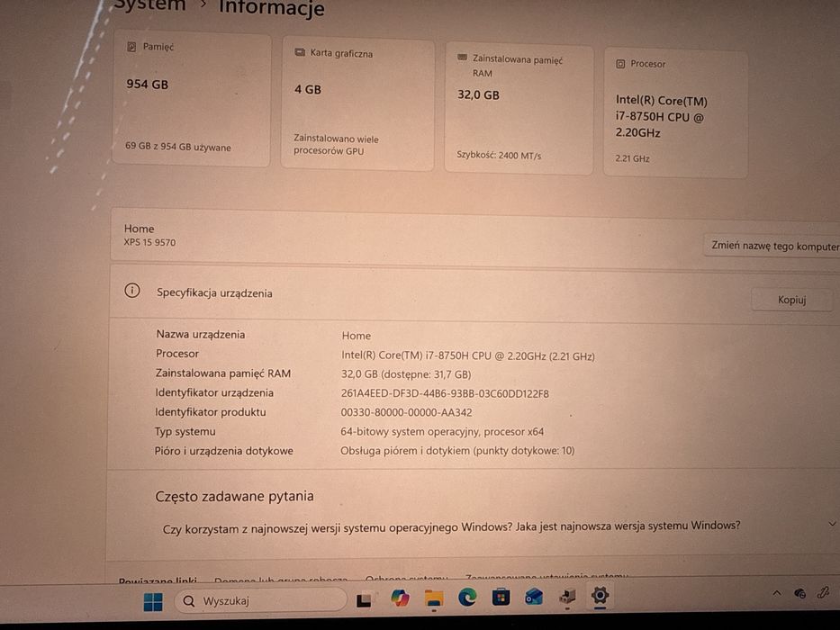The image size is (840, 630).
Task: Copy device specifications with Kopiuj button
Action: tap(791, 300)
